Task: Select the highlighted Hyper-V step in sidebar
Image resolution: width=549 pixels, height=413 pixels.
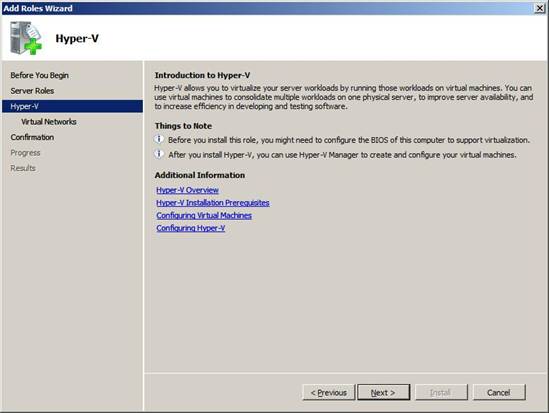Action: coord(72,106)
